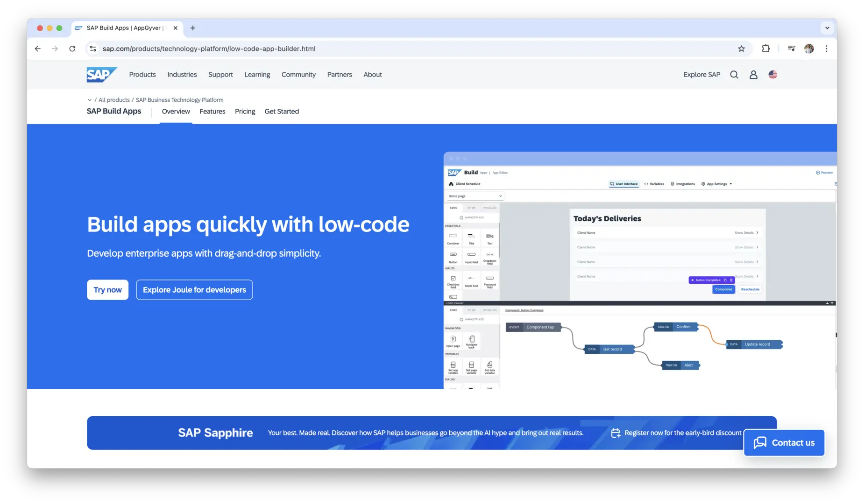Open the Community menu
The image size is (864, 504).
click(298, 75)
